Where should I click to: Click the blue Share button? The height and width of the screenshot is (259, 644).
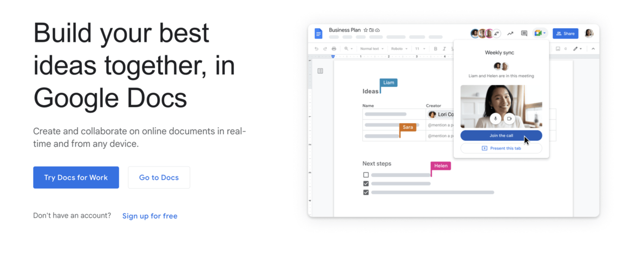click(565, 33)
